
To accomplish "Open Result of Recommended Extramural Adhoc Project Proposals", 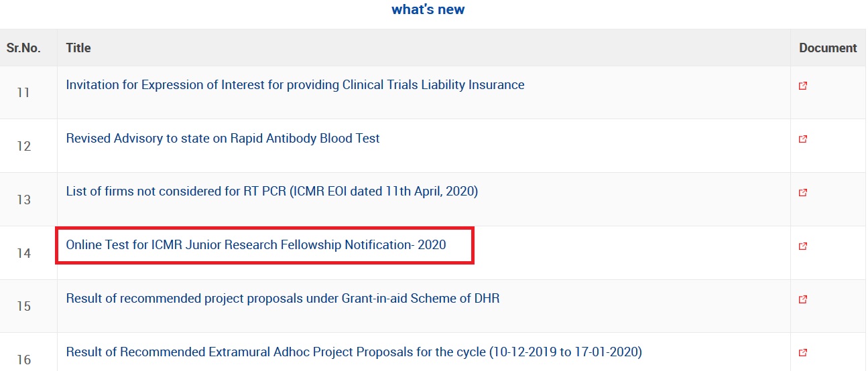I will (353, 352).
